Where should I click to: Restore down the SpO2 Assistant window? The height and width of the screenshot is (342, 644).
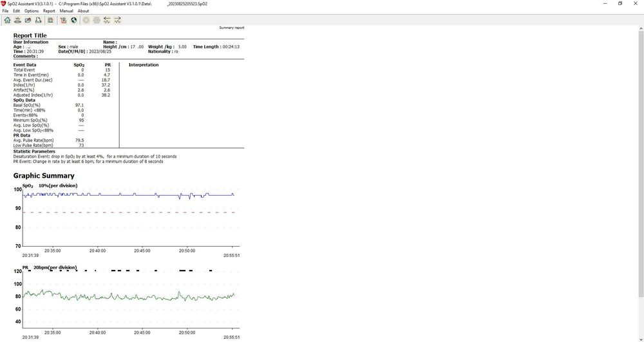tap(620, 4)
